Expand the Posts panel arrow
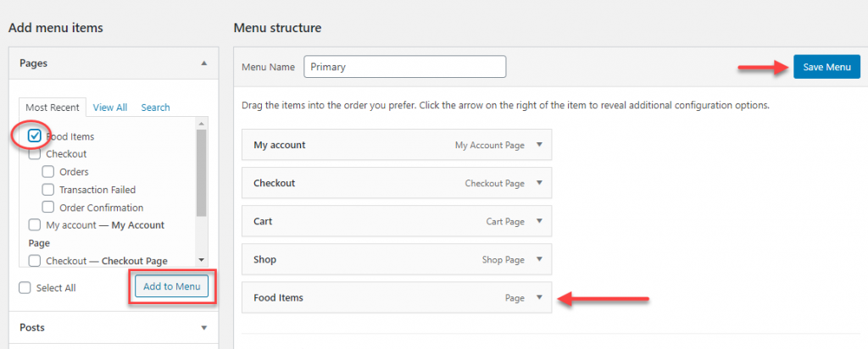 point(204,328)
